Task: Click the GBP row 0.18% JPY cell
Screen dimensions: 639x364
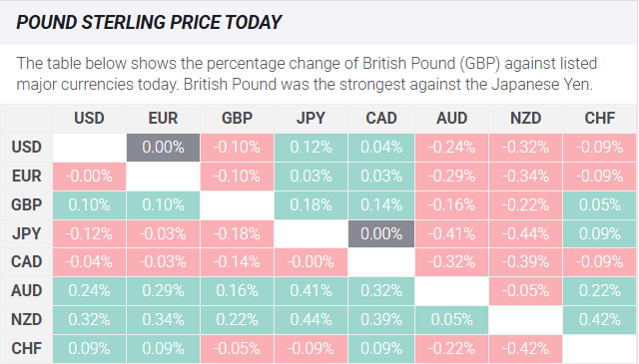Action: point(311,204)
